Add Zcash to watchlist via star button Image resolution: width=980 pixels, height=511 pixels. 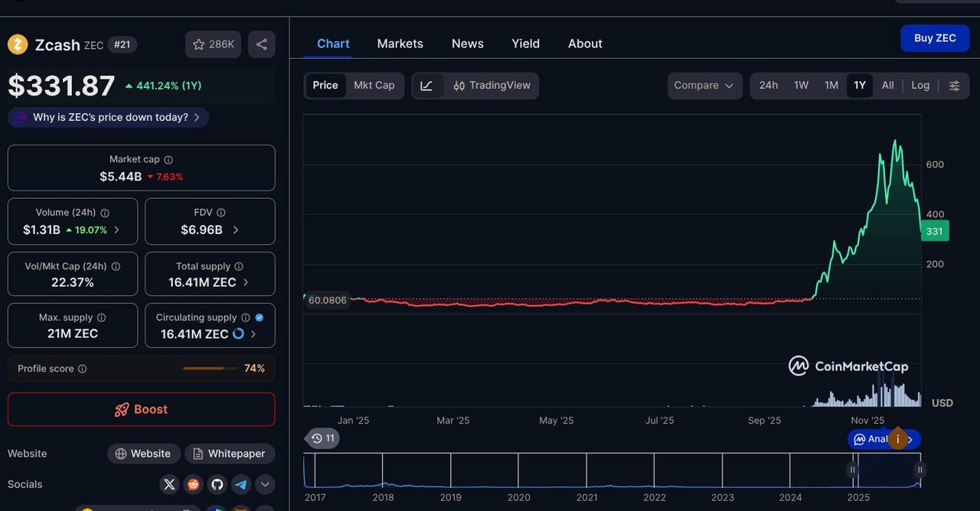213,44
